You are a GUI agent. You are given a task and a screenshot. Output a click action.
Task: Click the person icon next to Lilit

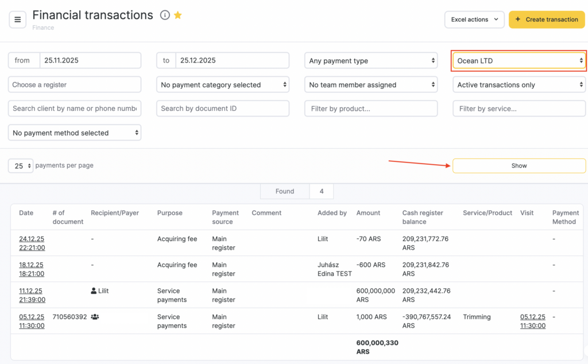(x=94, y=291)
